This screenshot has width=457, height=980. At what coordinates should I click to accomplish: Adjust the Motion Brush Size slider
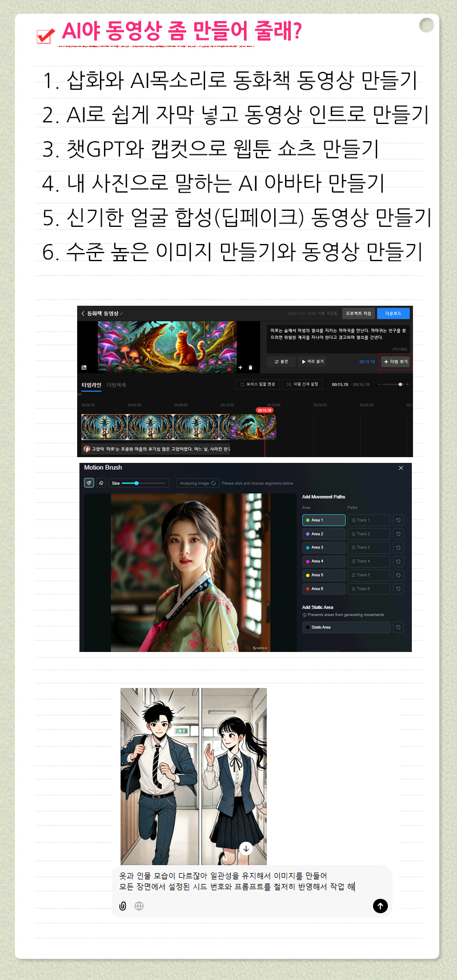137,483
